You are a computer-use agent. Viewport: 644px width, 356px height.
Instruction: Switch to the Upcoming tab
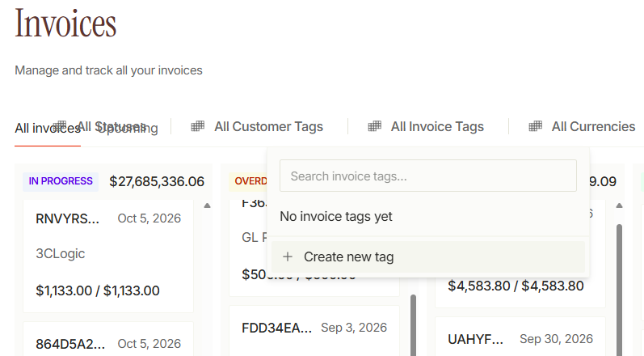coord(128,129)
